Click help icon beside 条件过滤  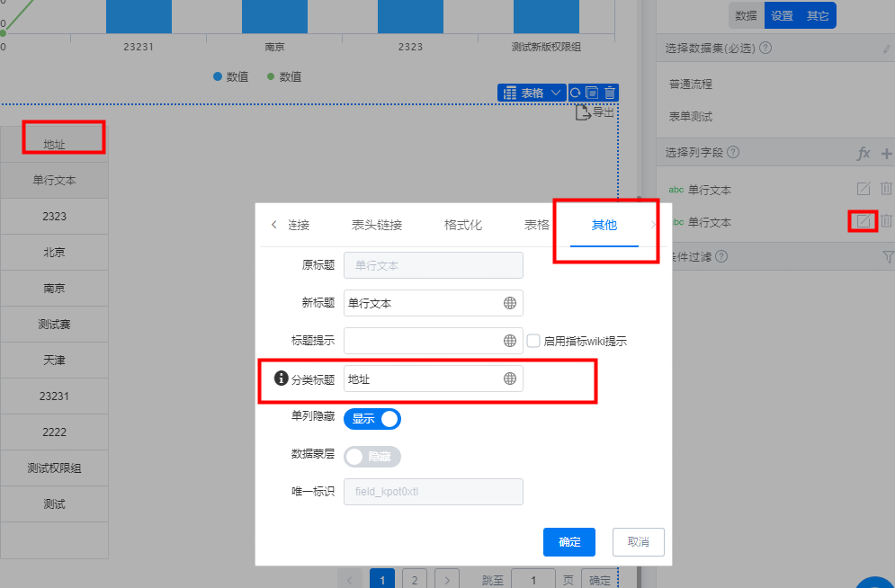721,256
